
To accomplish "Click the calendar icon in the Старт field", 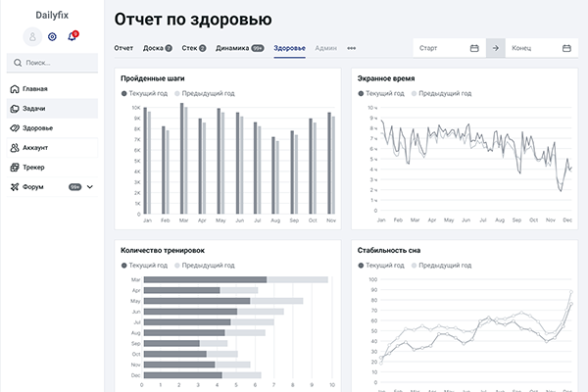I will [474, 48].
